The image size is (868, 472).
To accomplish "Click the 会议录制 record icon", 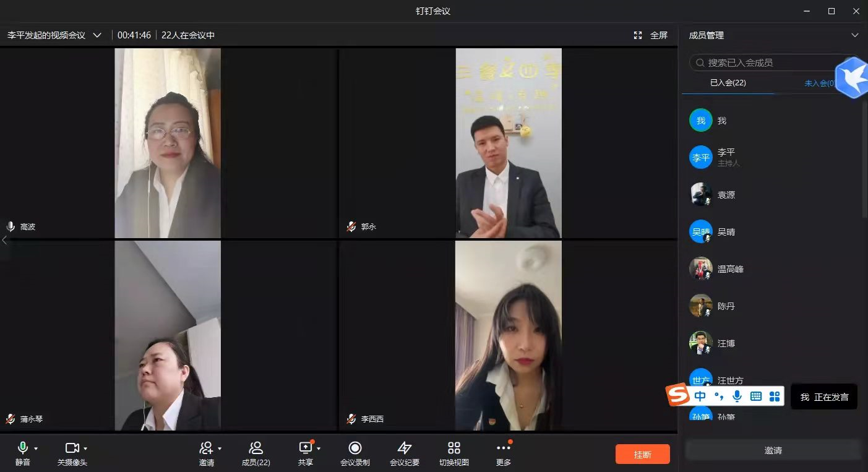I will coord(355,448).
